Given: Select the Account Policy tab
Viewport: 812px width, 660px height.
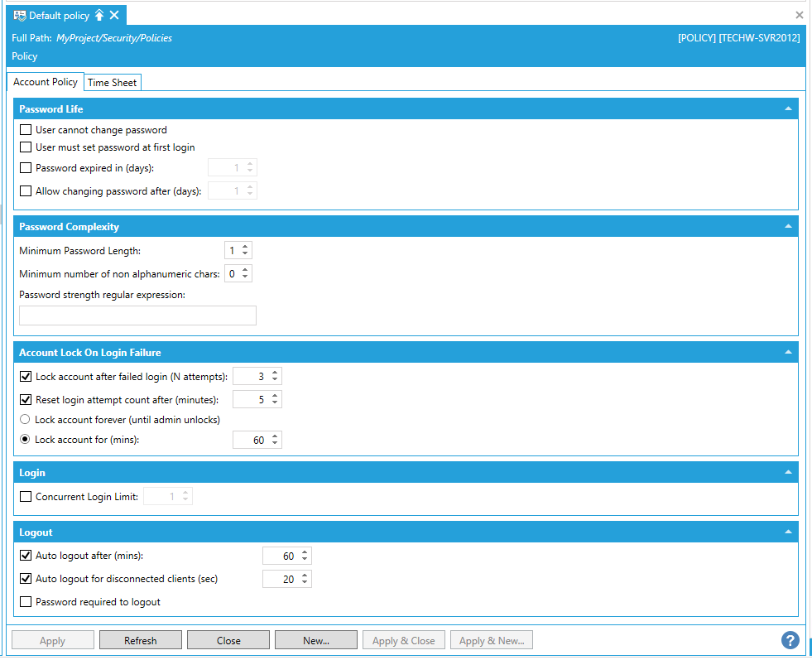Looking at the screenshot, I should click(x=46, y=82).
